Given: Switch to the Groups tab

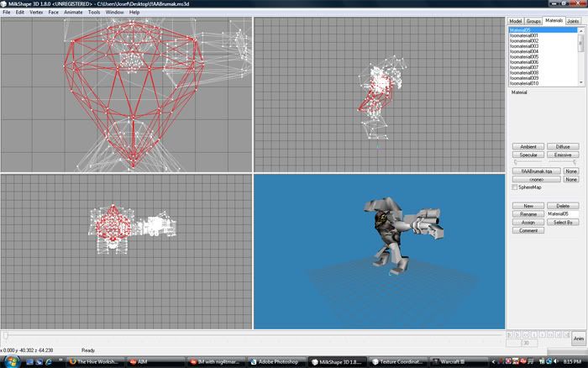Looking at the screenshot, I should pos(533,21).
